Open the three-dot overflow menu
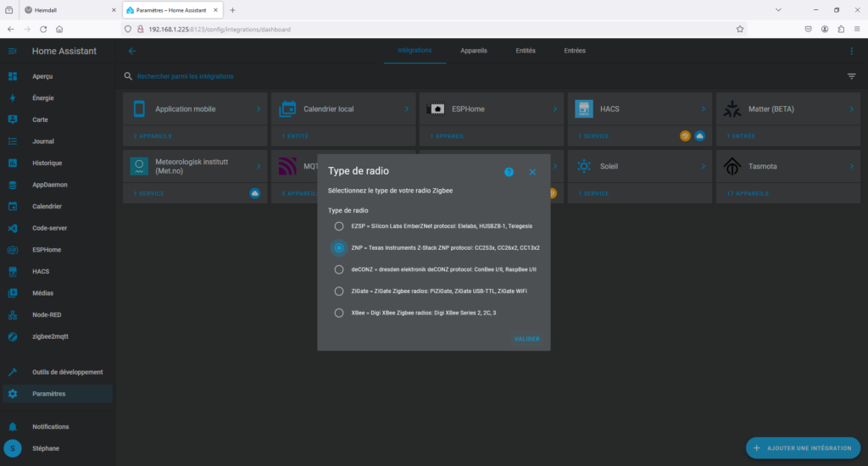 [x=851, y=51]
